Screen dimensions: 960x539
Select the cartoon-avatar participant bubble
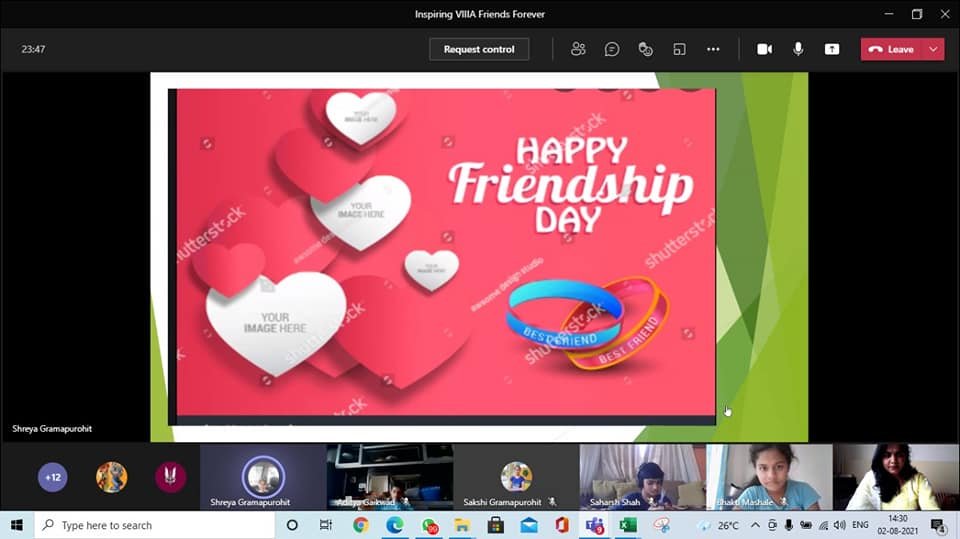(111, 477)
